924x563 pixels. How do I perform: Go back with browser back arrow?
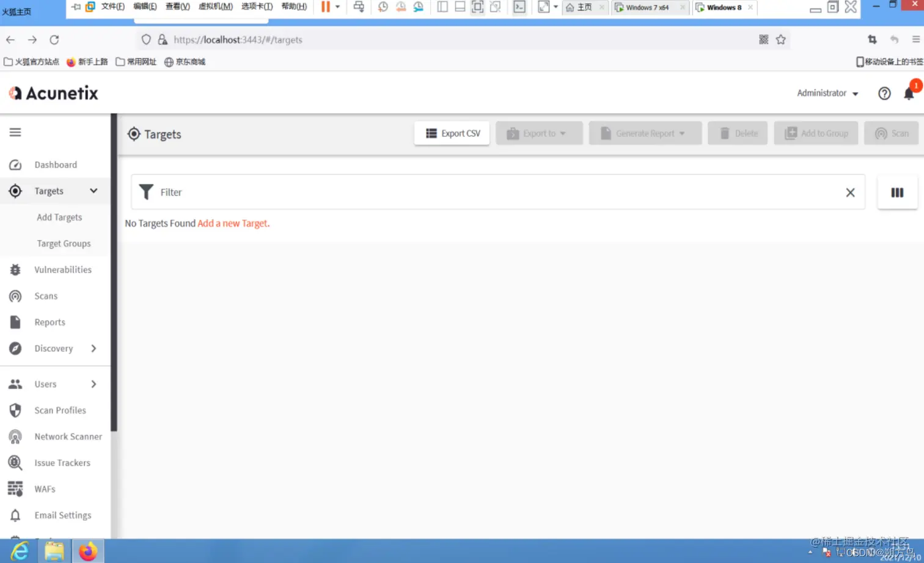[x=10, y=40]
